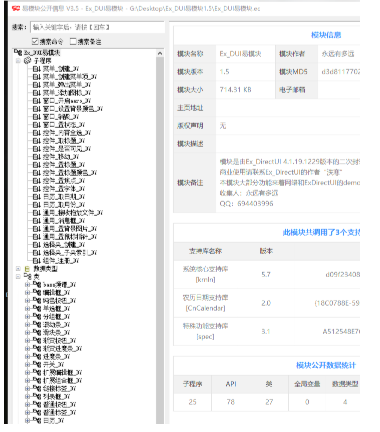Click the 支持库名称 column header
Screen dimensions: 380x432
[205, 251]
